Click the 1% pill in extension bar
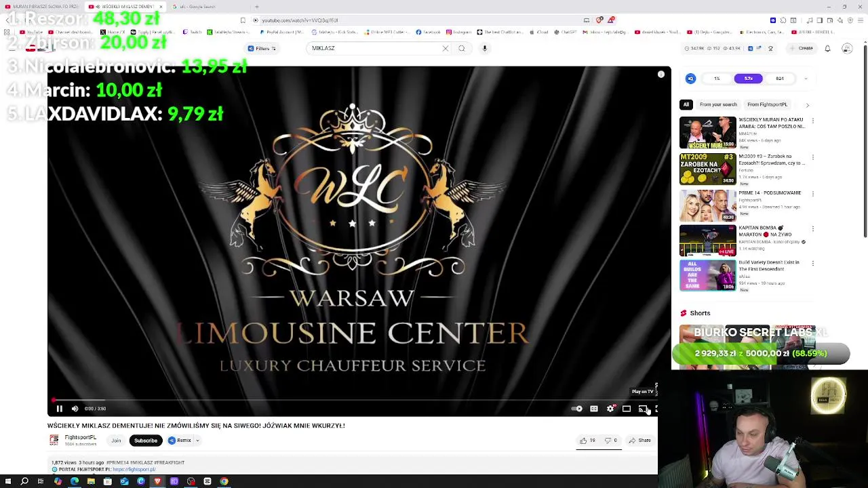Image resolution: width=868 pixels, height=488 pixels. coord(717,79)
